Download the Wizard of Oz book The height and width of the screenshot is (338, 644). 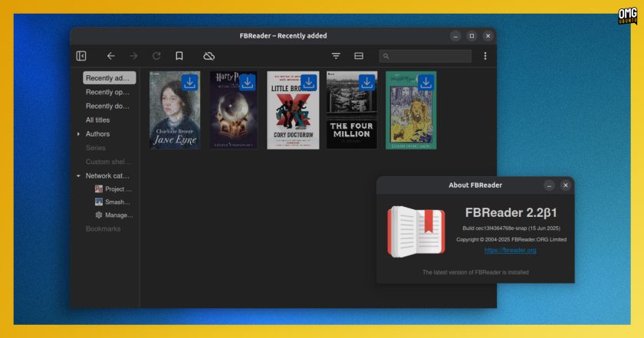click(426, 83)
